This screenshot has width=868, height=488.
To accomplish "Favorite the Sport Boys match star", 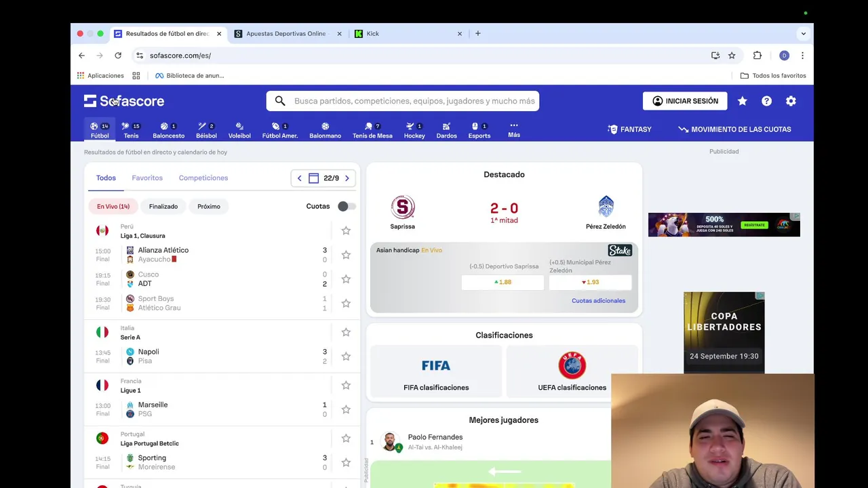I will 346,303.
